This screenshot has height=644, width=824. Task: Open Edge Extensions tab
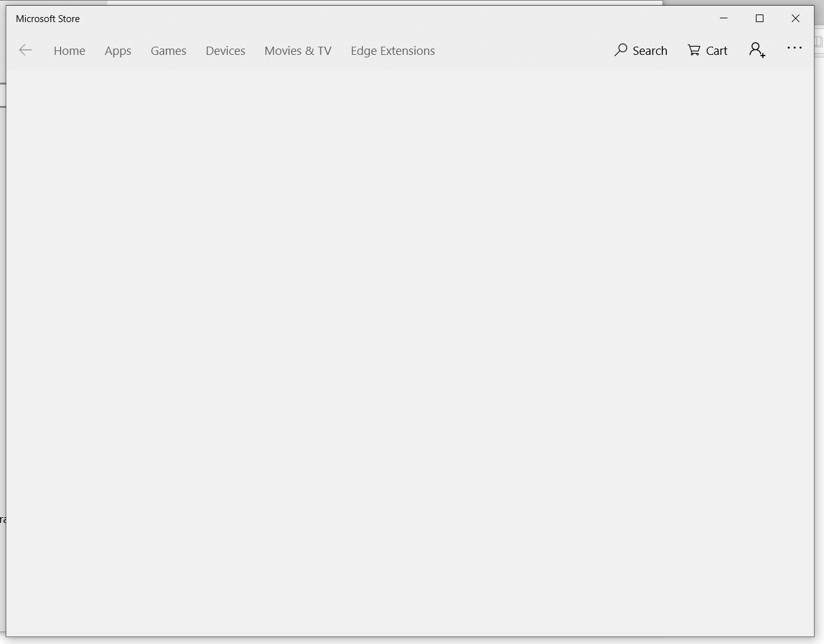click(x=393, y=51)
